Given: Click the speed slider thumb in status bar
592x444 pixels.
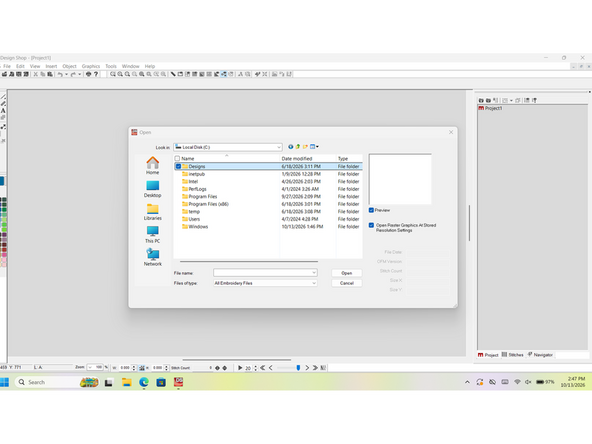Looking at the screenshot, I should pos(298,367).
